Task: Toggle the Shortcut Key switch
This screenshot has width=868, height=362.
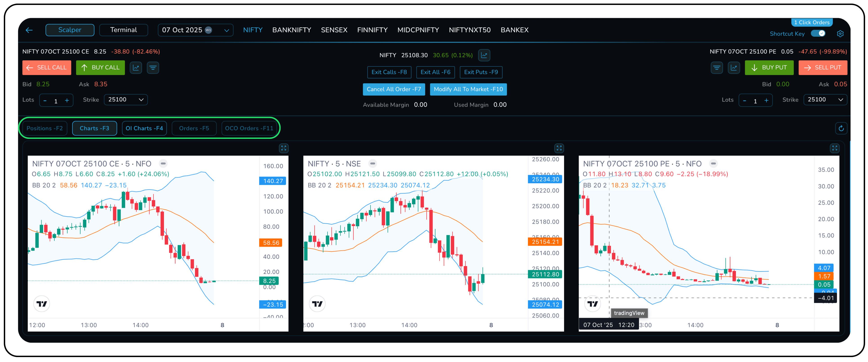Action: (x=819, y=33)
